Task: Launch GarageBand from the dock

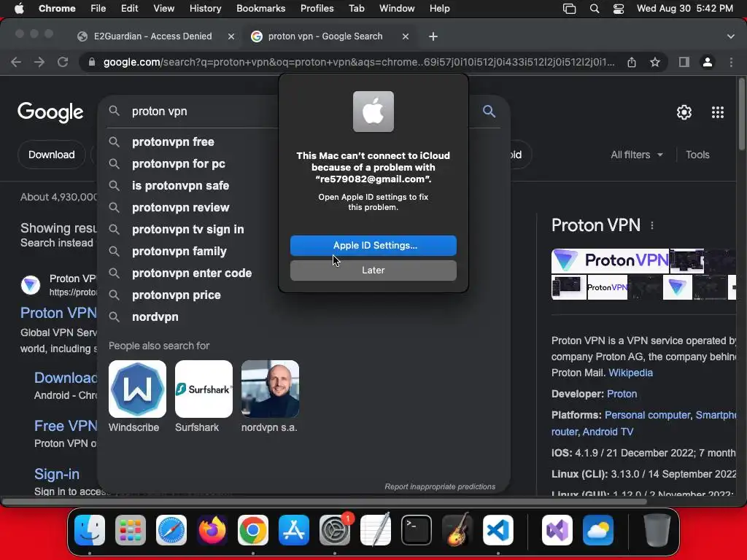Action: pyautogui.click(x=457, y=530)
